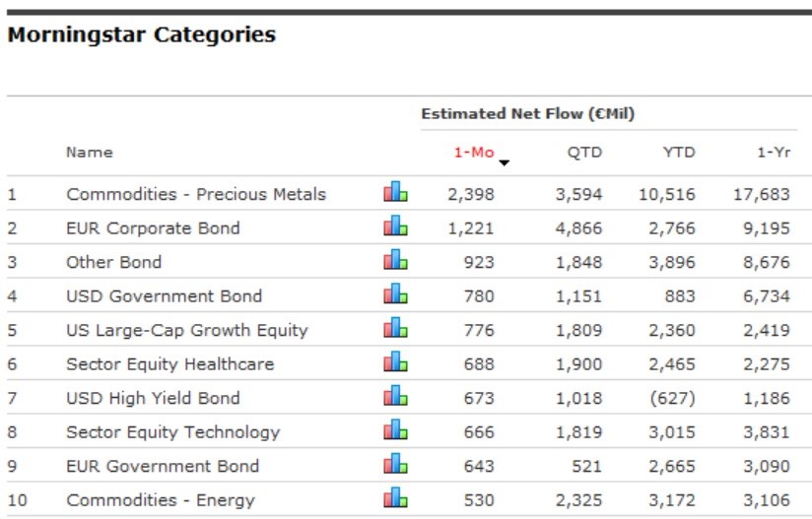812x519 pixels.
Task: Sort by the QTD column header
Action: (583, 153)
